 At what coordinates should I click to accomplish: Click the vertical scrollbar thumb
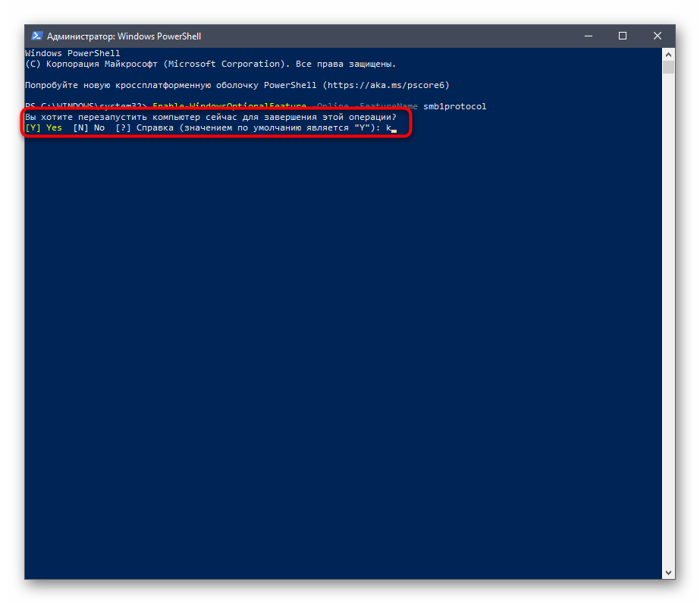point(668,68)
